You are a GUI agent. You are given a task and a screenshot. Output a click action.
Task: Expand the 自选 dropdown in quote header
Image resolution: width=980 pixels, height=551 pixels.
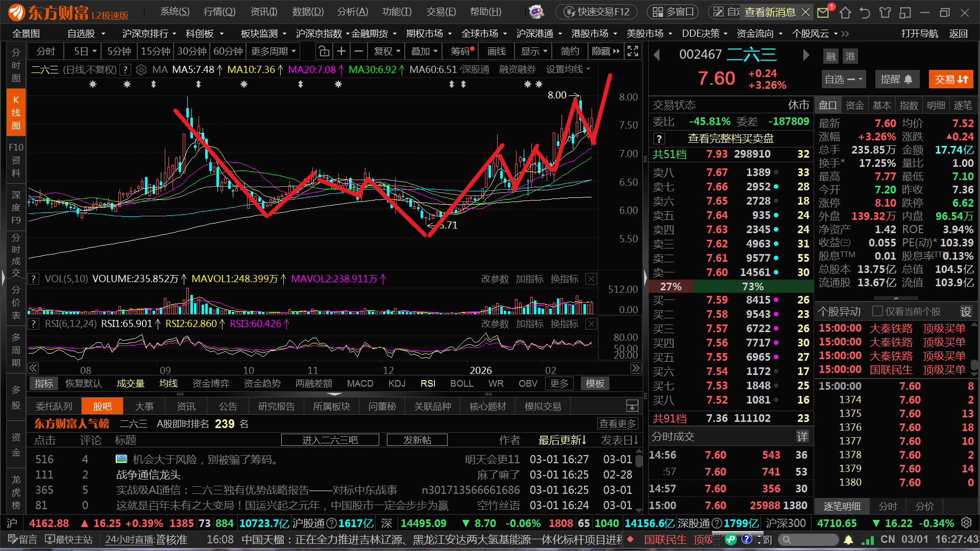[843, 79]
